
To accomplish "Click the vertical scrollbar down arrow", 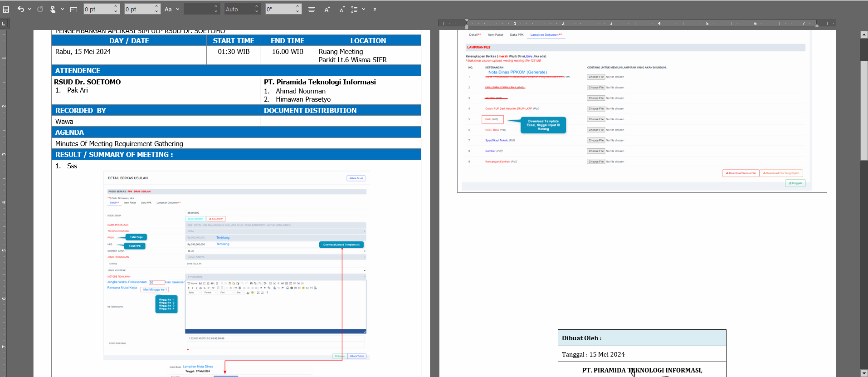I will (x=864, y=373).
